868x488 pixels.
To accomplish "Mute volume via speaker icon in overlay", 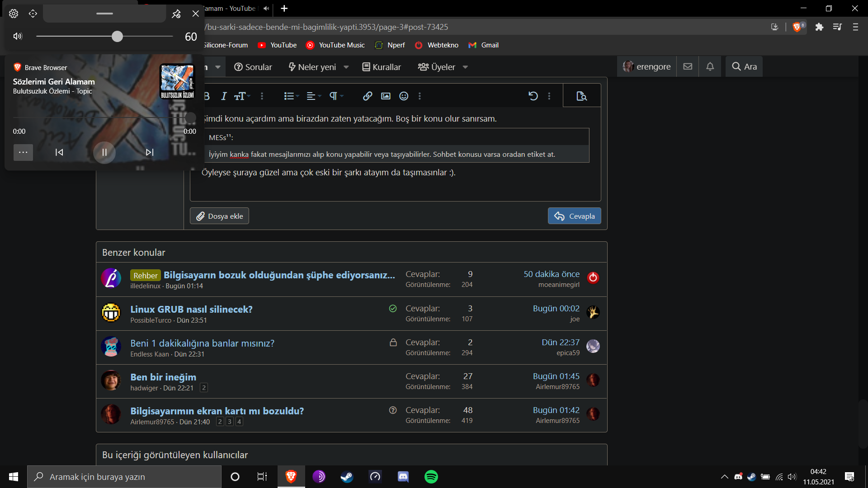I will pyautogui.click(x=18, y=36).
